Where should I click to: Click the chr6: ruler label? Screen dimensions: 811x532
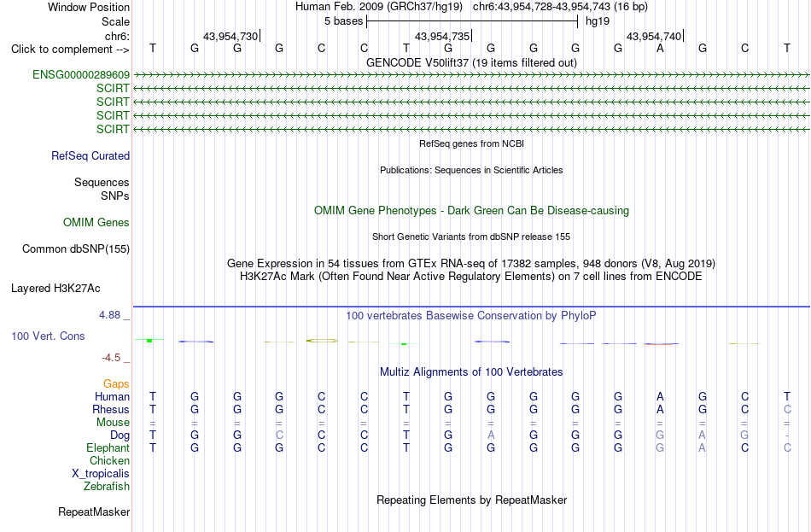[x=118, y=36]
